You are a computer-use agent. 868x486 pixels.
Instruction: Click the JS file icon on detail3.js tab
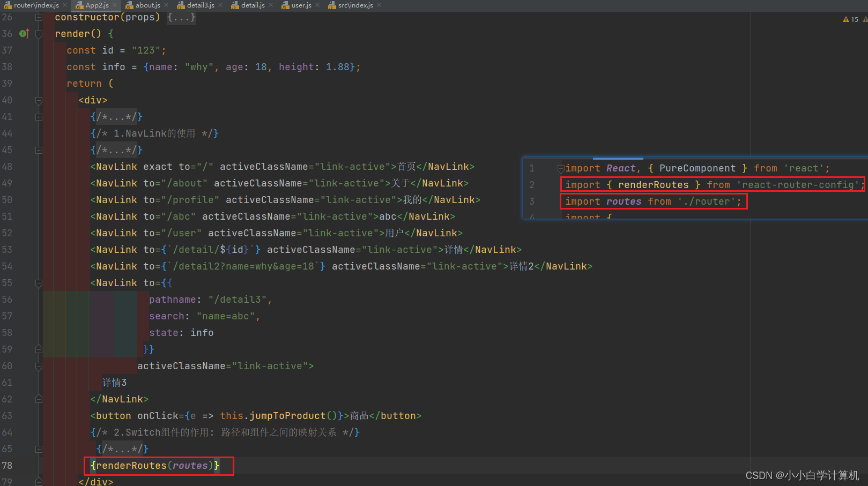181,5
